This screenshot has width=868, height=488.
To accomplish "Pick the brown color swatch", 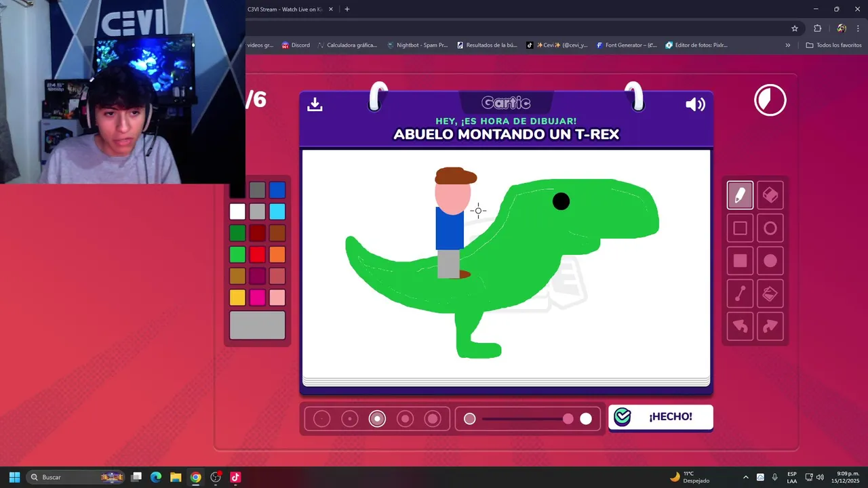I will click(x=277, y=233).
